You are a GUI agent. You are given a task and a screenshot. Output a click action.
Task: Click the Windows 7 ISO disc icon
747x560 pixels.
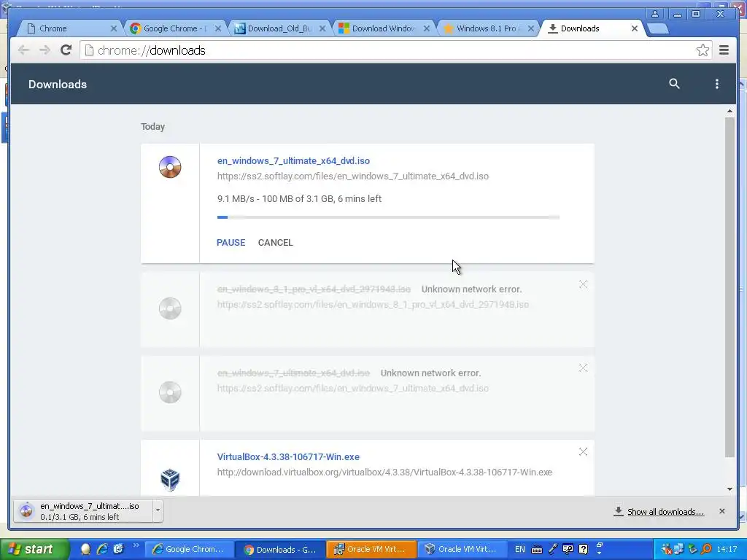pos(170,167)
